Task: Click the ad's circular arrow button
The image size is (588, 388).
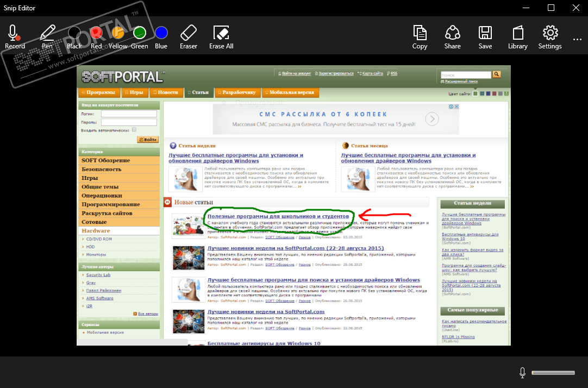Action: pos(432,119)
